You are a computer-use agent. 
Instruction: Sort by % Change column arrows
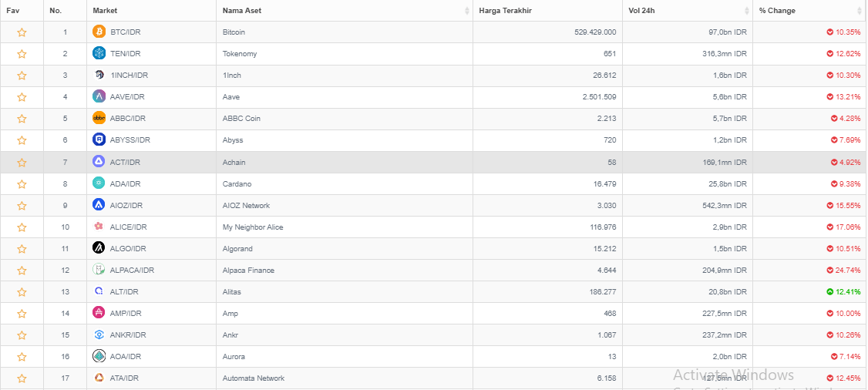click(x=860, y=11)
